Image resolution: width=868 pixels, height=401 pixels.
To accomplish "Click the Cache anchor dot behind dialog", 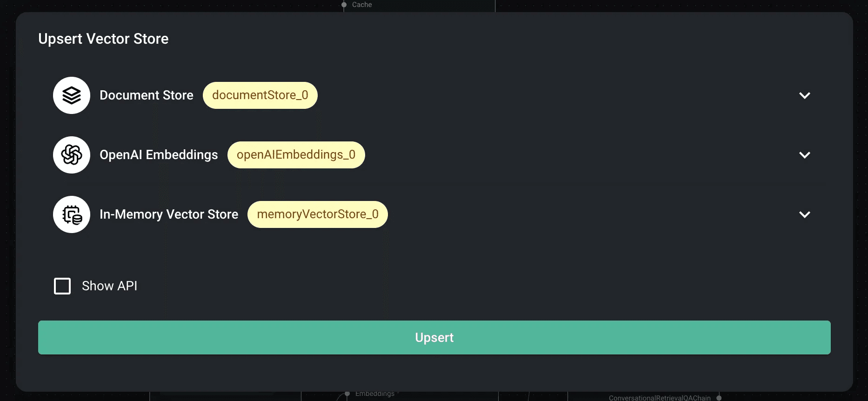I will 344,5.
